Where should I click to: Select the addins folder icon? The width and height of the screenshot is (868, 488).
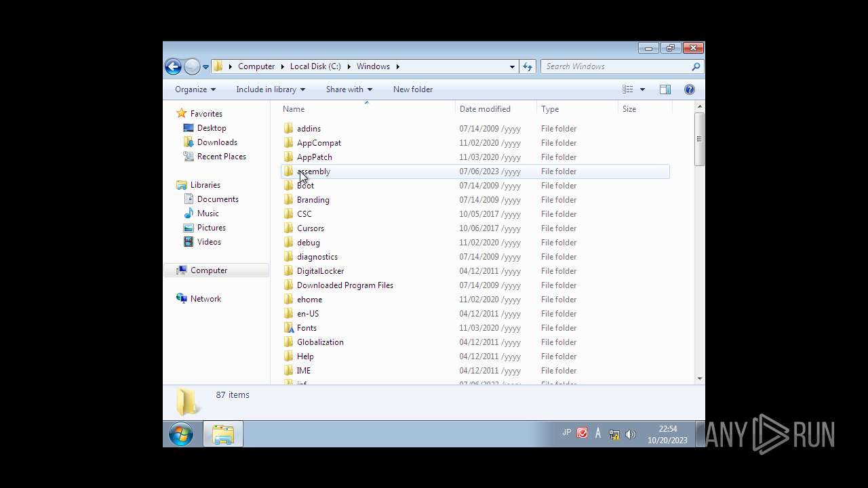pyautogui.click(x=288, y=129)
